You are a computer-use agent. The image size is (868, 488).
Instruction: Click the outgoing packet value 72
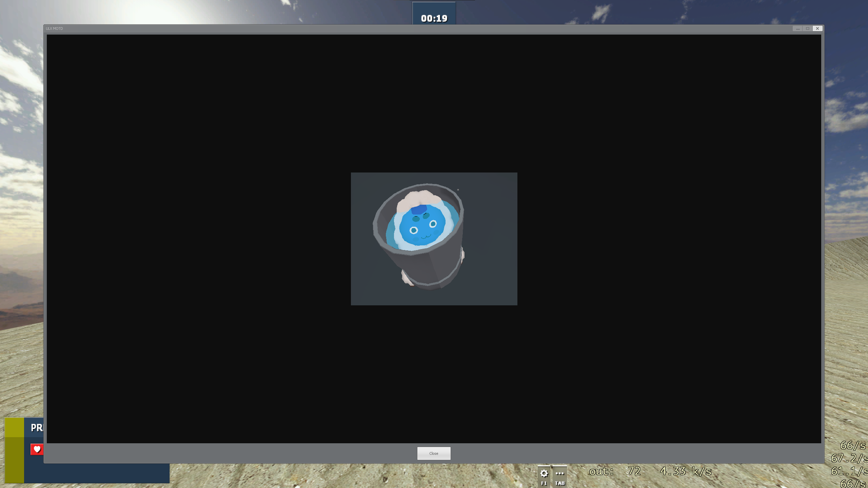tap(634, 471)
